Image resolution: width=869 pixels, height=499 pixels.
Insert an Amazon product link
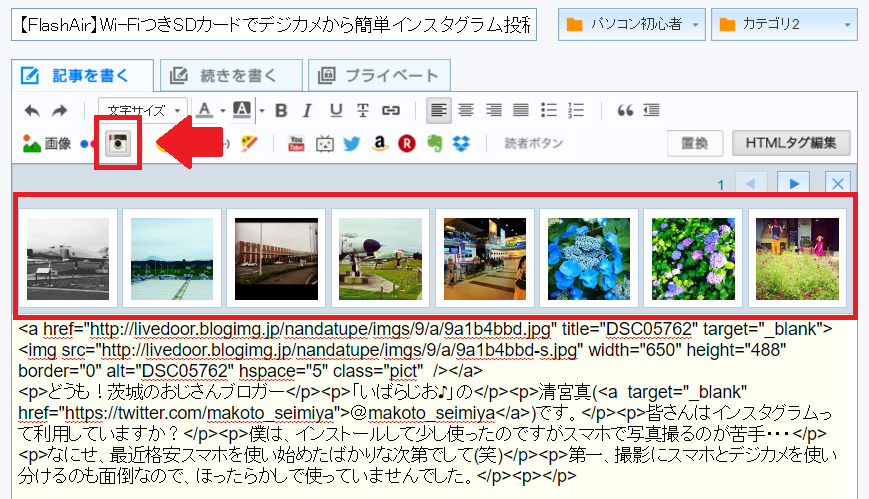point(380,144)
